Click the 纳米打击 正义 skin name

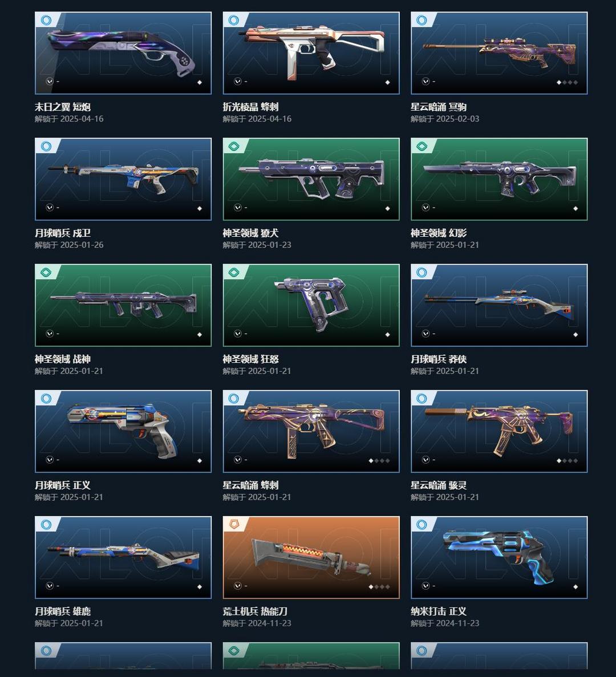(x=439, y=611)
